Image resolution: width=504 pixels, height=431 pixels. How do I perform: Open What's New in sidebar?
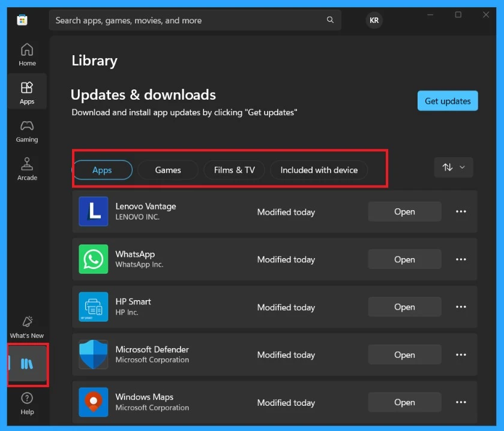click(27, 327)
